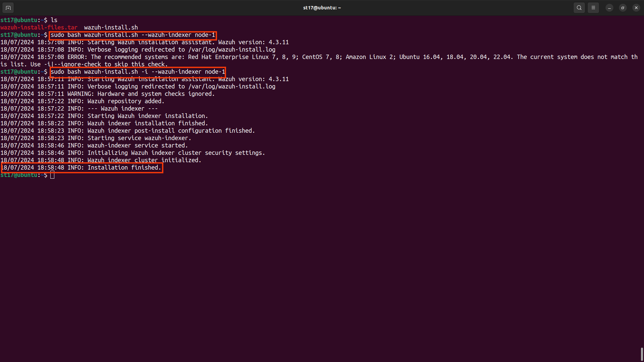This screenshot has height=362, width=644.
Task: Click the terminal cursor at the last prompt
Action: click(x=52, y=175)
